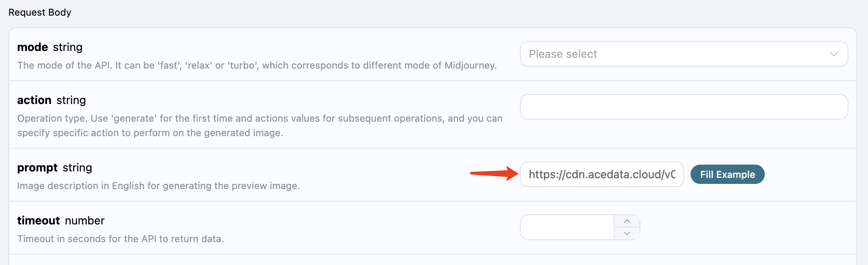Focus the action text input field
Image resolution: width=868 pixels, height=265 pixels.
tap(684, 107)
